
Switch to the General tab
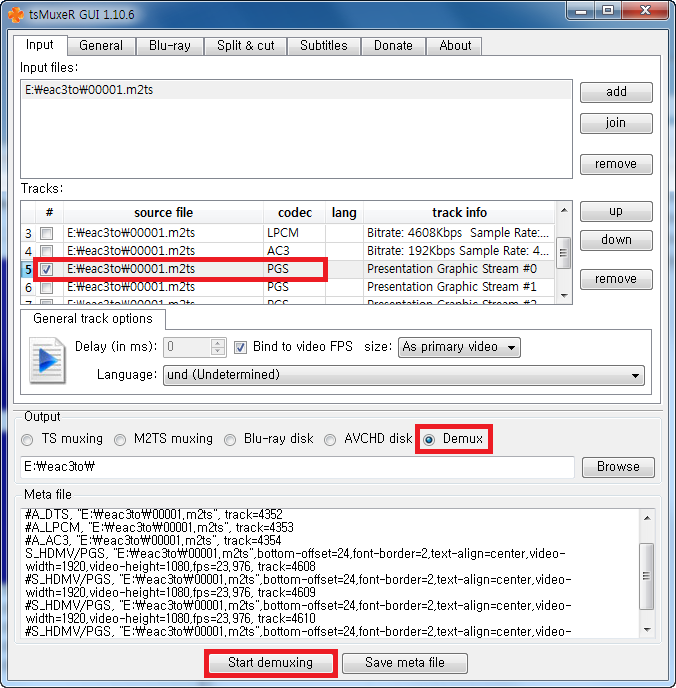[101, 46]
